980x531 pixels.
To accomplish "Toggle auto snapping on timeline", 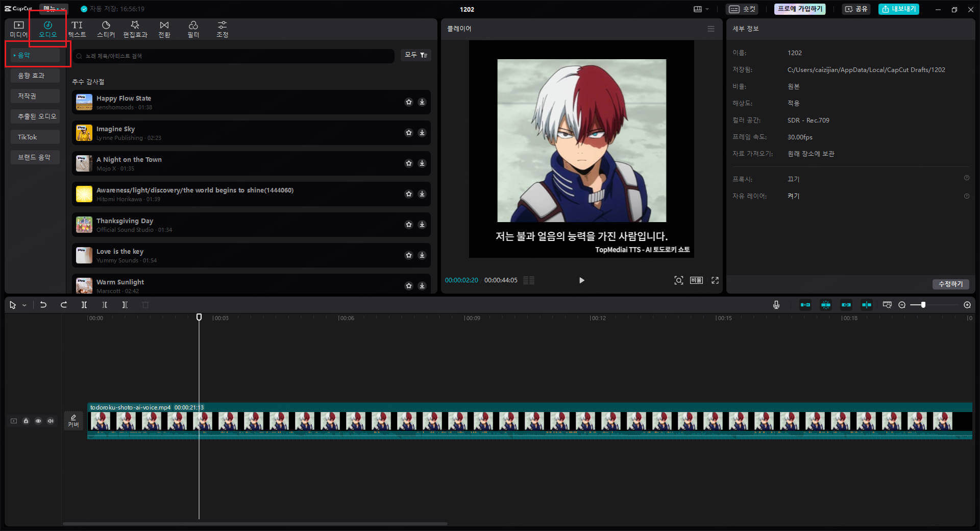I will pyautogui.click(x=826, y=305).
